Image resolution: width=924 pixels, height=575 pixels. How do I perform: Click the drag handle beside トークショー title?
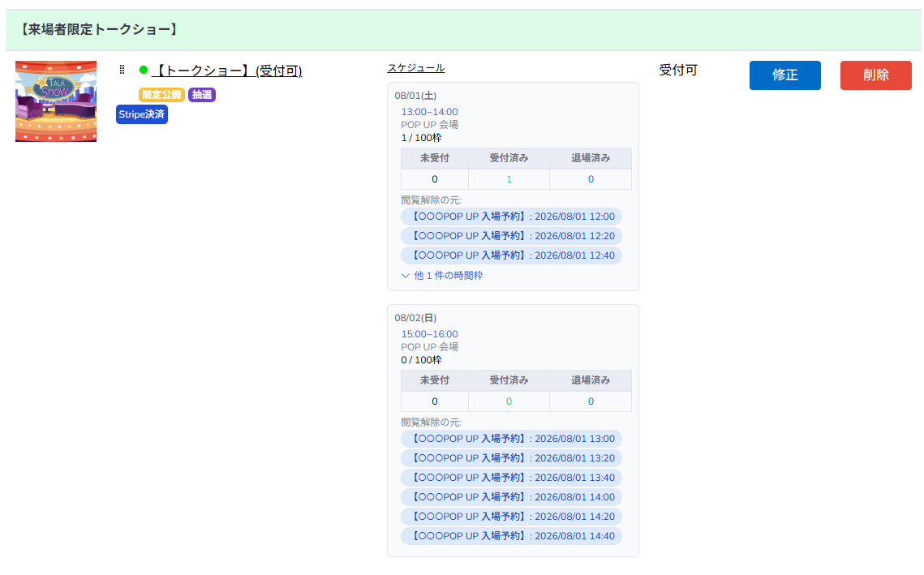click(122, 70)
